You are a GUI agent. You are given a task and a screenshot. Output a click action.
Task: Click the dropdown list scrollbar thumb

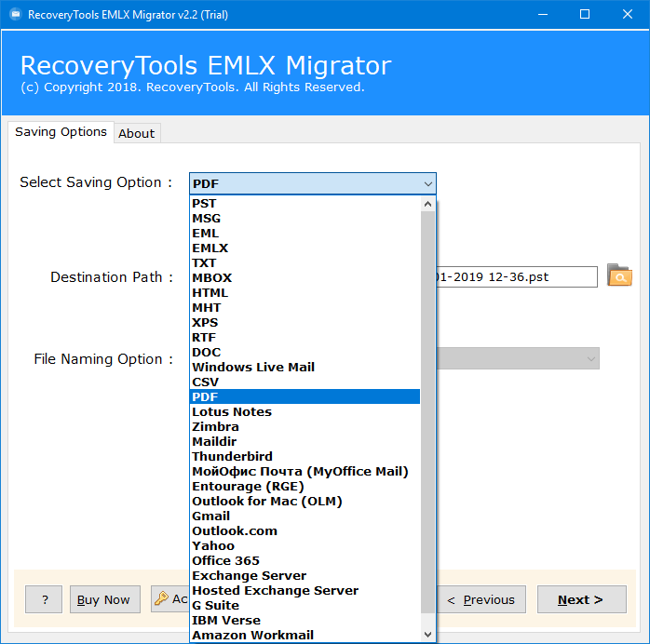coord(427,412)
